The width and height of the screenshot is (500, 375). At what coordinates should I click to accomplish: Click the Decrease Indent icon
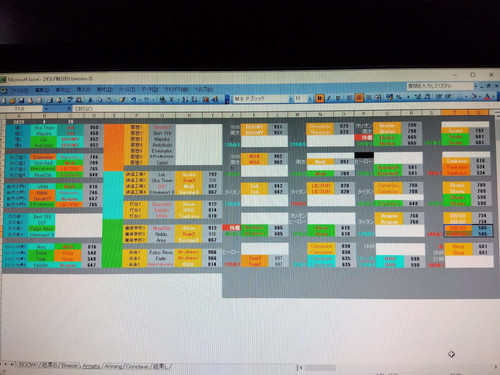[439, 97]
